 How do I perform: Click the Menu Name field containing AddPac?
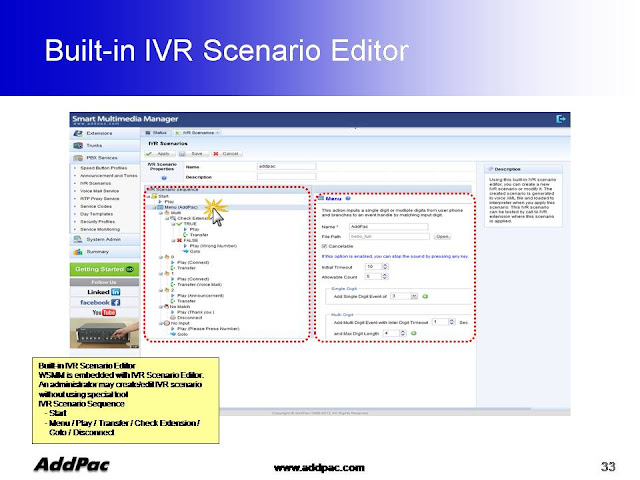pos(389,227)
